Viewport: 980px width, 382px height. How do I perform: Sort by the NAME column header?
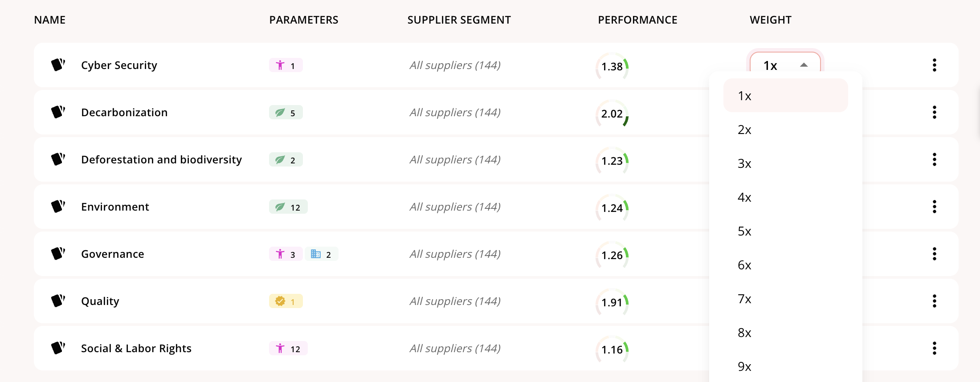[50, 20]
